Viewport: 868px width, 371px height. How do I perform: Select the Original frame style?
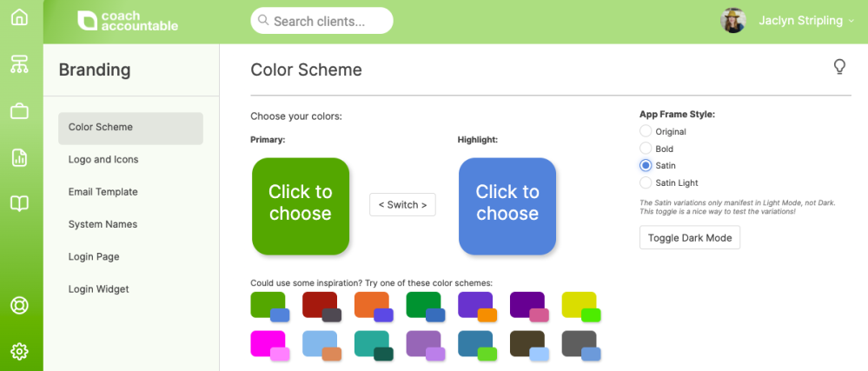pyautogui.click(x=646, y=131)
